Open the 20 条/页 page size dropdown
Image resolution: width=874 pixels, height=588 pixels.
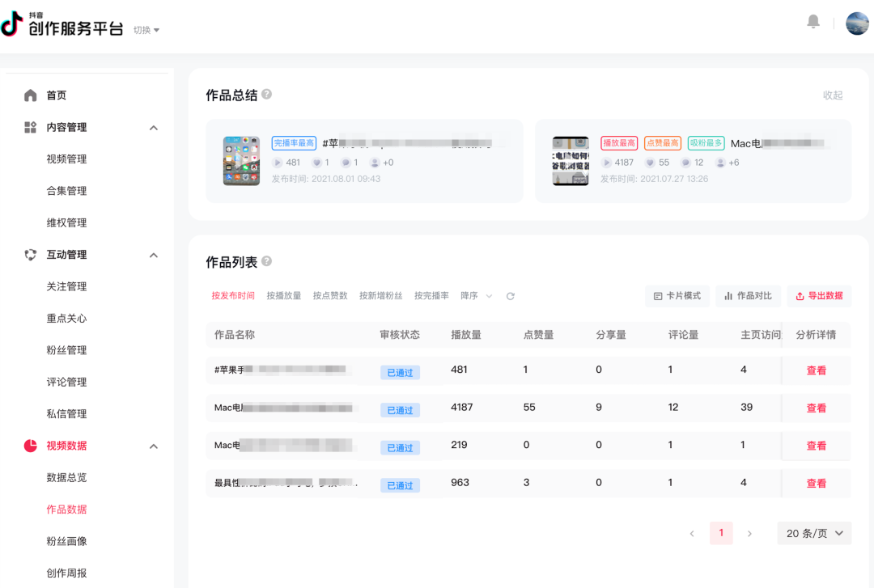[x=814, y=533]
